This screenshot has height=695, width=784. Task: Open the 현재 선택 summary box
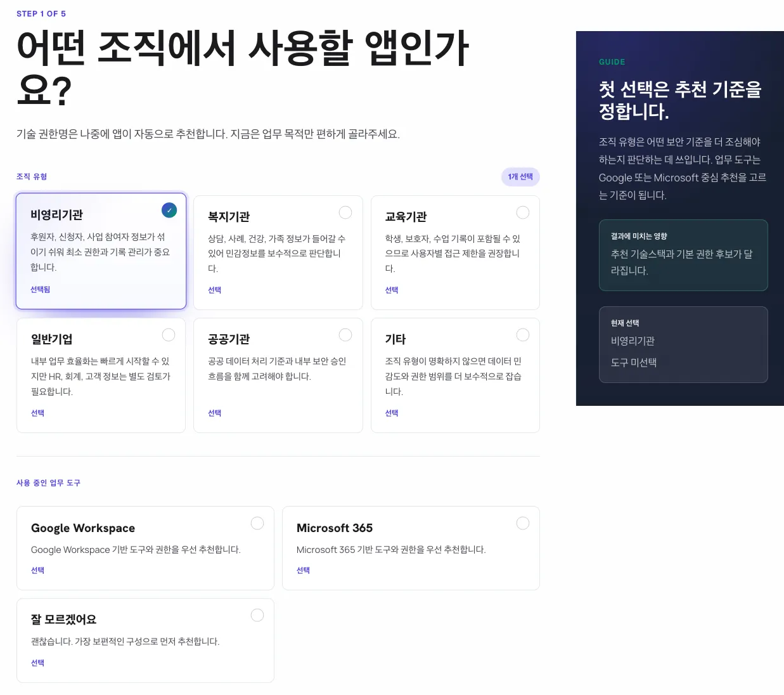(683, 345)
